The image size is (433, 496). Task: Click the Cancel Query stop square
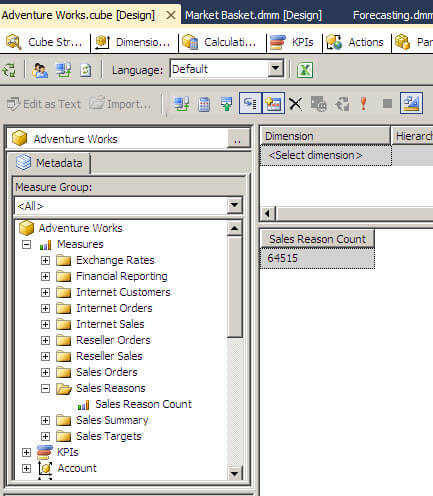(x=387, y=104)
